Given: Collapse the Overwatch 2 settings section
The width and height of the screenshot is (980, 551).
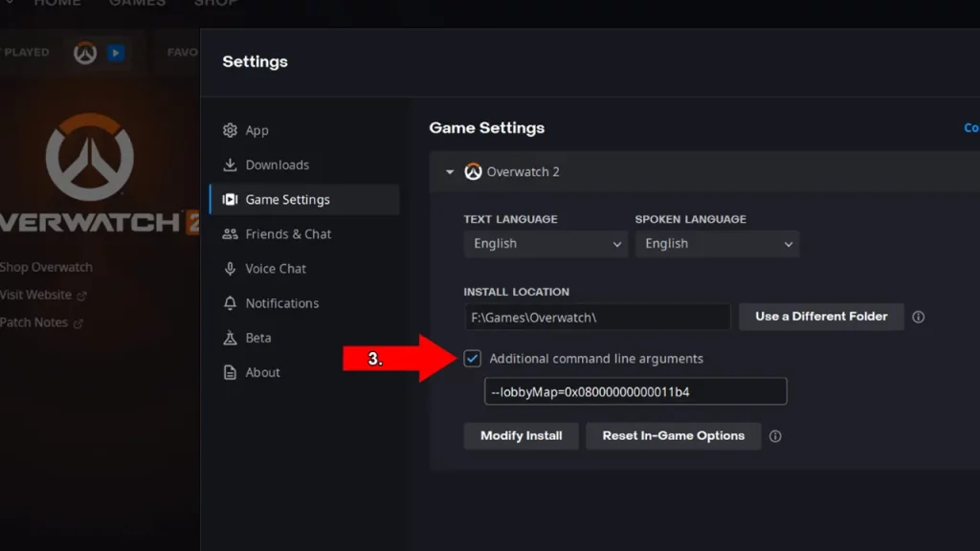Looking at the screenshot, I should coord(450,172).
